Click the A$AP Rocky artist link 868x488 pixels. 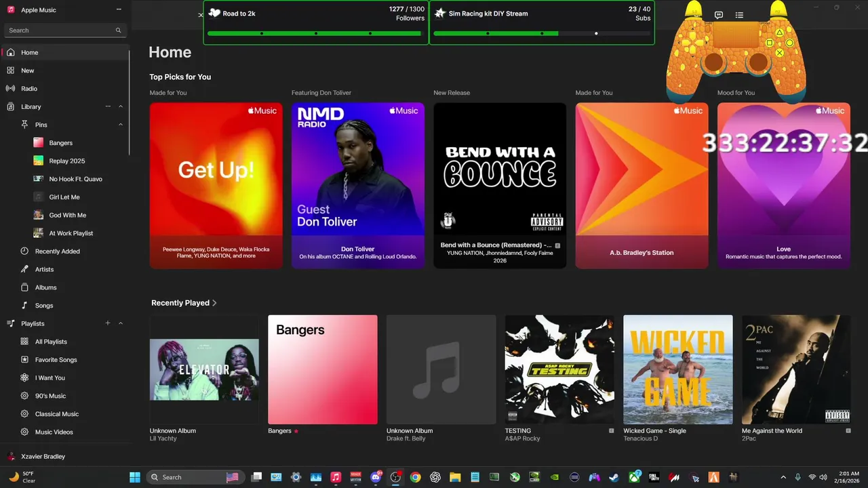[x=522, y=439]
